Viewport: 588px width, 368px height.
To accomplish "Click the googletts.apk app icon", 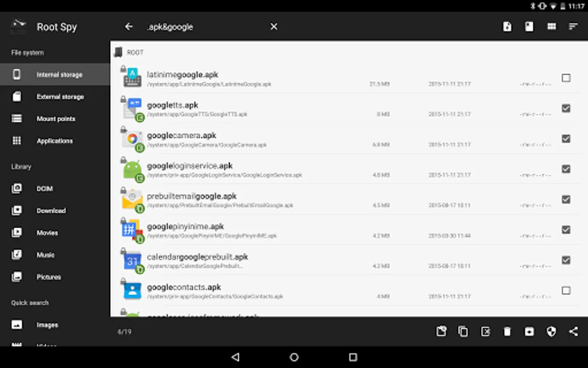I will point(132,108).
